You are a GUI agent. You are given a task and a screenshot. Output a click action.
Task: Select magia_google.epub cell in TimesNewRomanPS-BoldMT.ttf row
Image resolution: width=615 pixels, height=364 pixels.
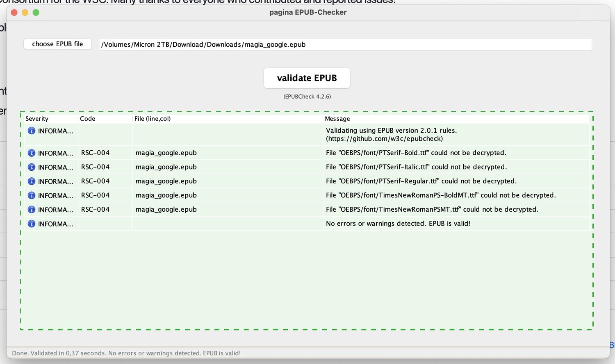point(166,195)
